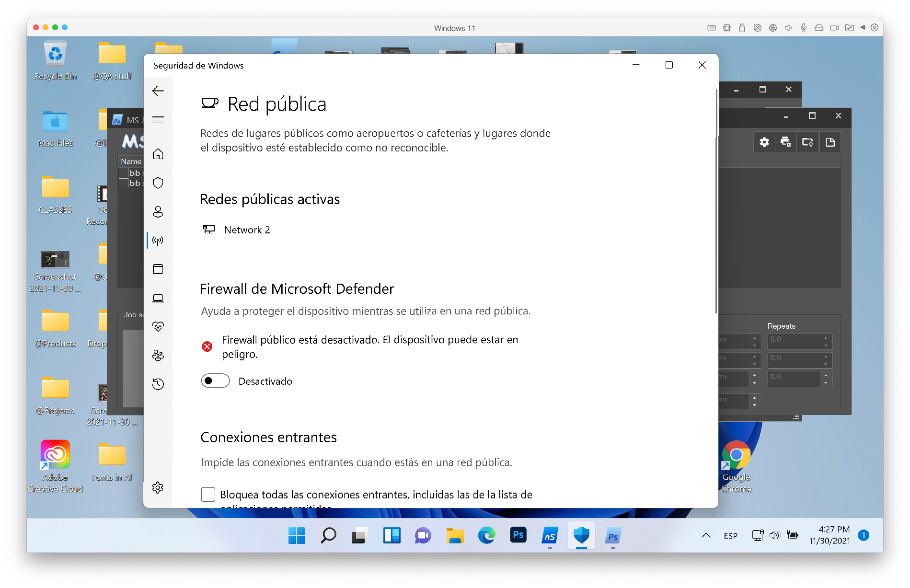The image size is (910, 588).
Task: Select the @Products desktop folder
Action: pyautogui.click(x=55, y=329)
